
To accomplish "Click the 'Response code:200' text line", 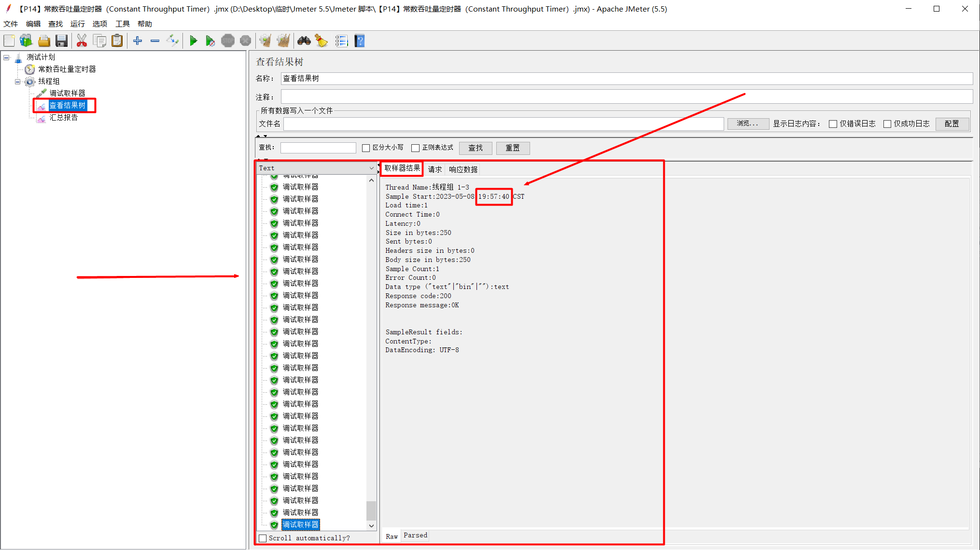I will 418,296.
